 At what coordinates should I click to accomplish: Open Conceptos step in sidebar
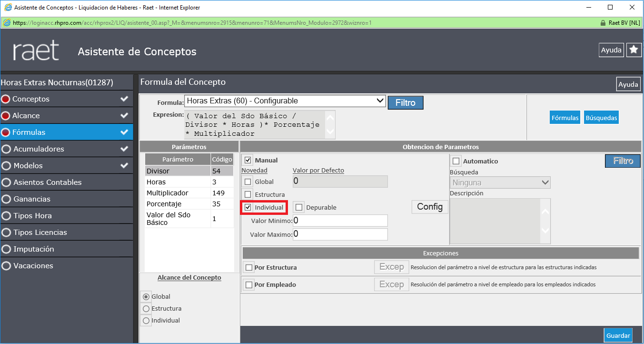click(x=67, y=99)
